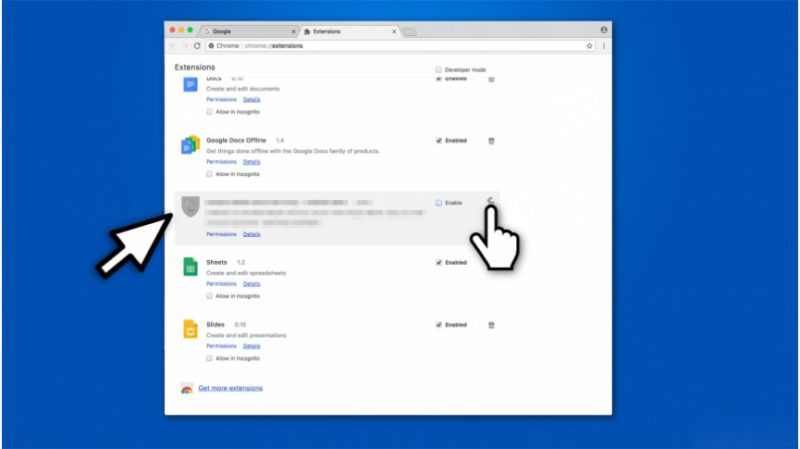Open Chrome's three-dot menu

click(603, 46)
